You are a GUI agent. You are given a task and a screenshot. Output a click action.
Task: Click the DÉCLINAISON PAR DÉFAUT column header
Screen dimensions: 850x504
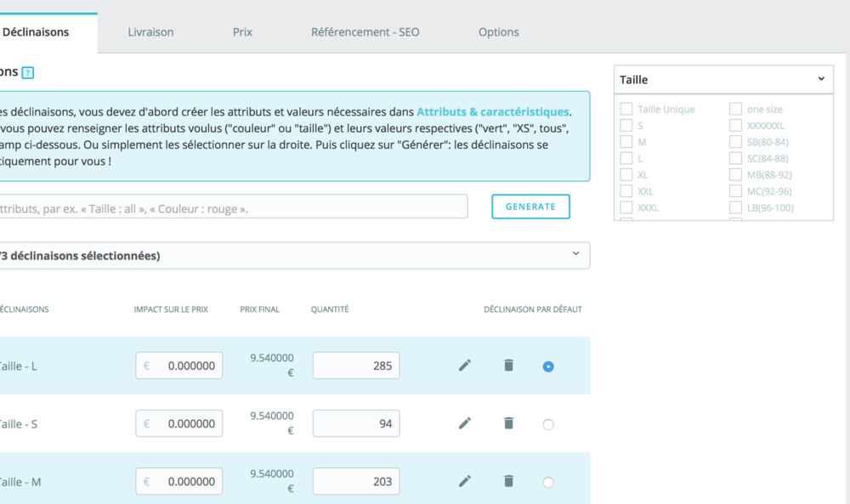point(533,309)
